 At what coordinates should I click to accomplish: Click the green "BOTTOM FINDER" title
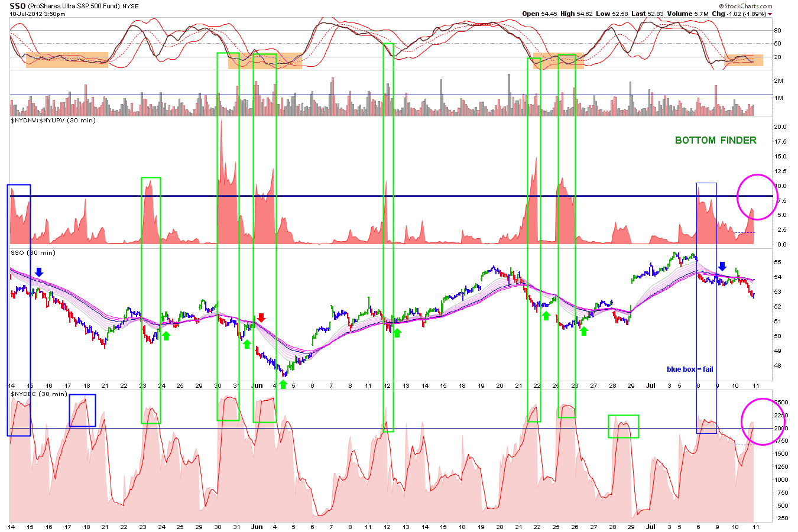(716, 140)
